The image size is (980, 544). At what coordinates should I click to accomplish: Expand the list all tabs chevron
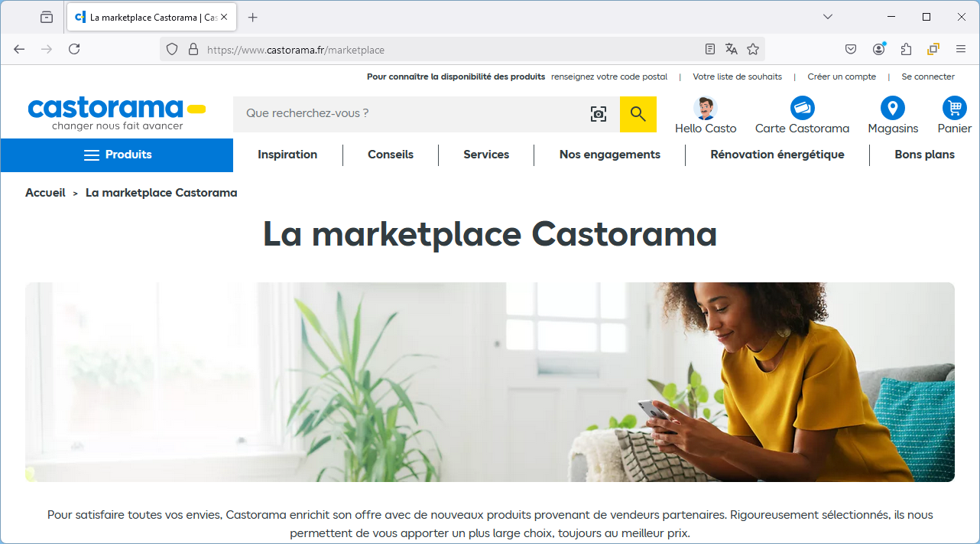tap(828, 17)
